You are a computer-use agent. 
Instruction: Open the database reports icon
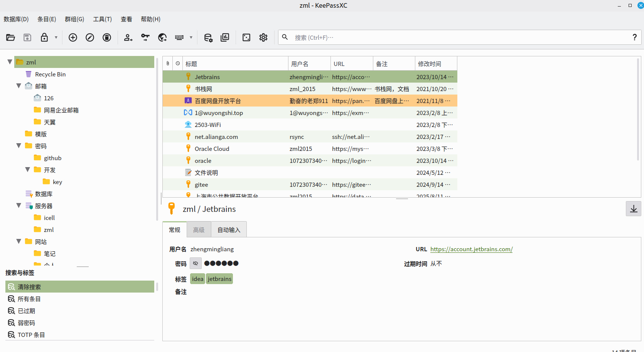click(x=225, y=37)
